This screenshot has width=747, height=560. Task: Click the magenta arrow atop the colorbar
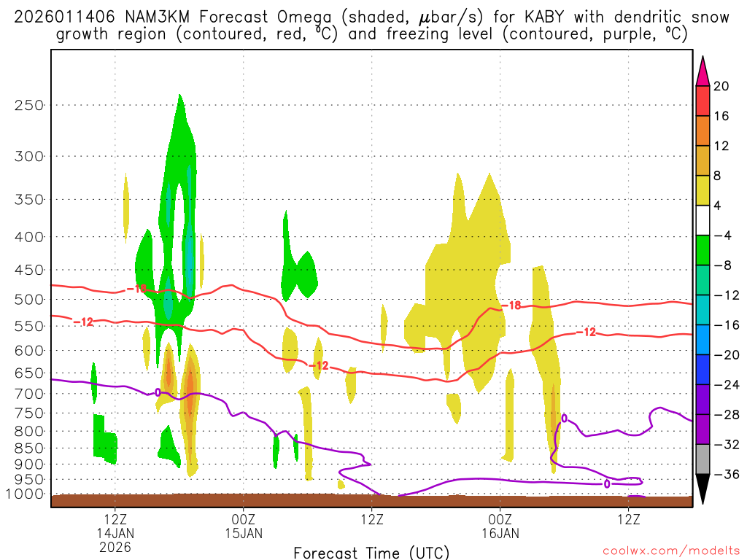(703, 71)
